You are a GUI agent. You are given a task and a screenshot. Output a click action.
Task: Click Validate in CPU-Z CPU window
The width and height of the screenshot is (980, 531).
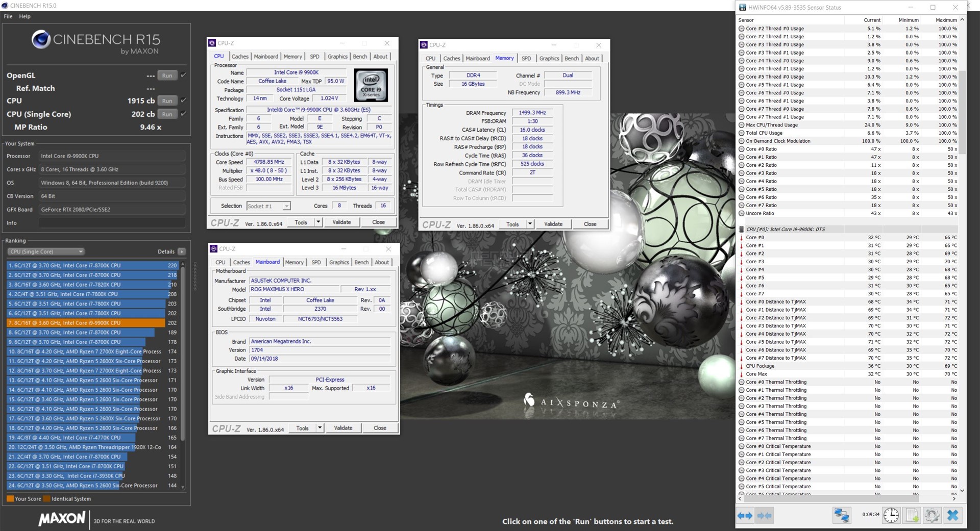pyautogui.click(x=341, y=222)
